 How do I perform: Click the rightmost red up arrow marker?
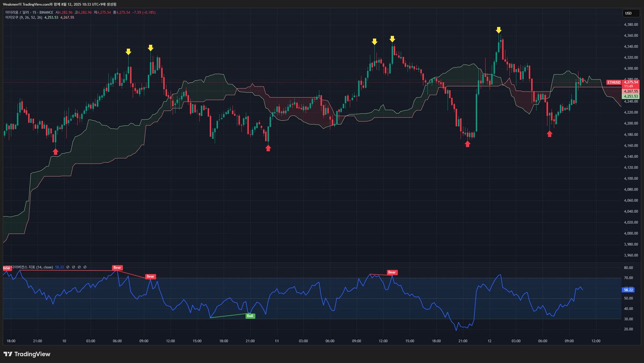click(x=550, y=134)
